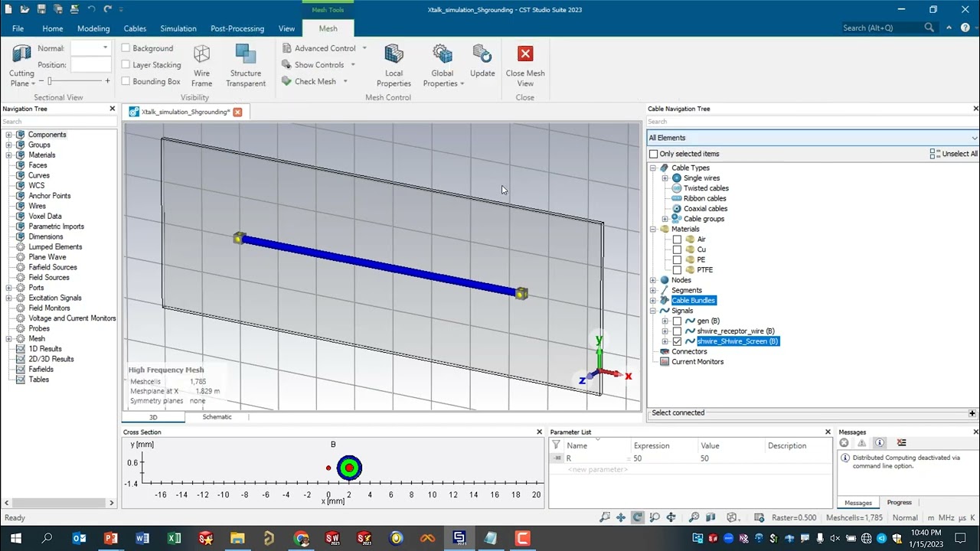Click Close Mesh View
Image resolution: width=980 pixels, height=551 pixels.
525,65
